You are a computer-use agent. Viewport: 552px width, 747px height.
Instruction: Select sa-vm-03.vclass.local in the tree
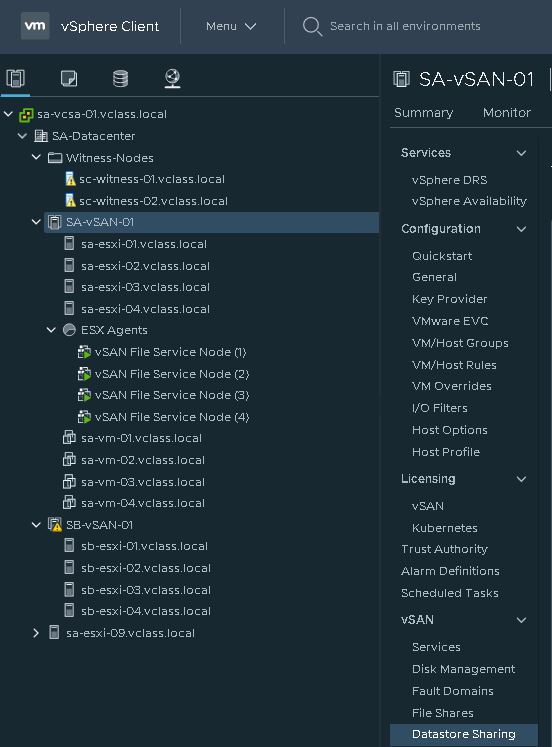(143, 482)
